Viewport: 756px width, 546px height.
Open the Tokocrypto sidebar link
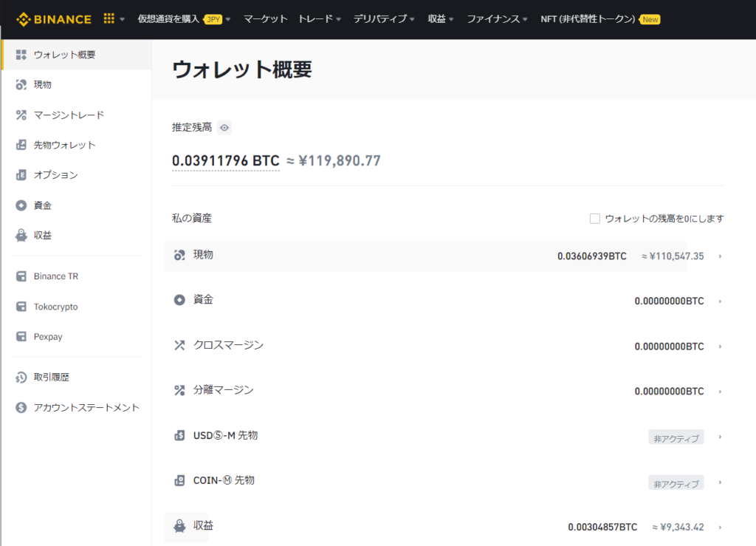pyautogui.click(x=55, y=307)
